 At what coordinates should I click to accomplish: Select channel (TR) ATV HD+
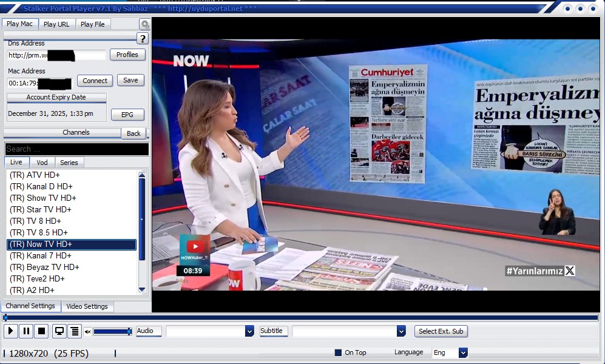tap(72, 175)
